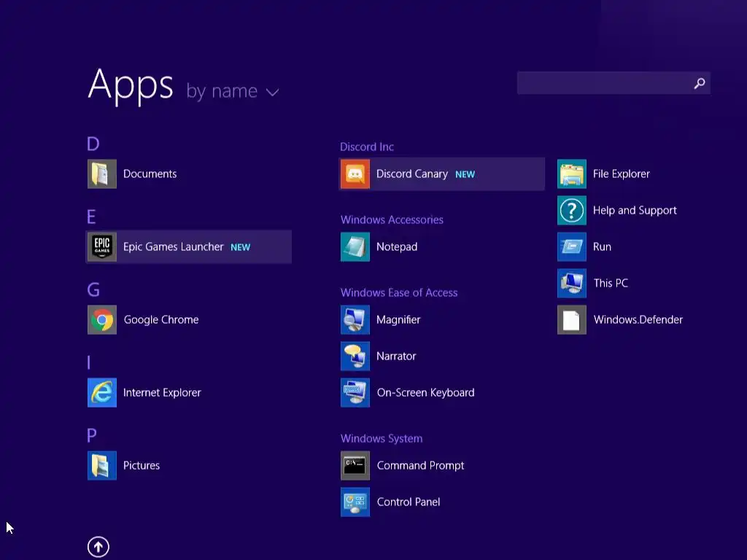Open the Documents folder icon
747x560 pixels.
point(102,174)
